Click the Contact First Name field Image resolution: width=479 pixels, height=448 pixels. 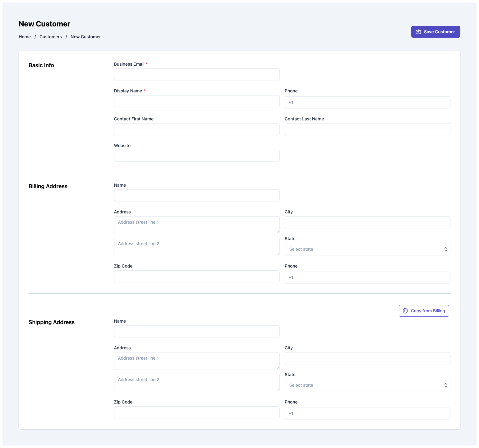(197, 129)
